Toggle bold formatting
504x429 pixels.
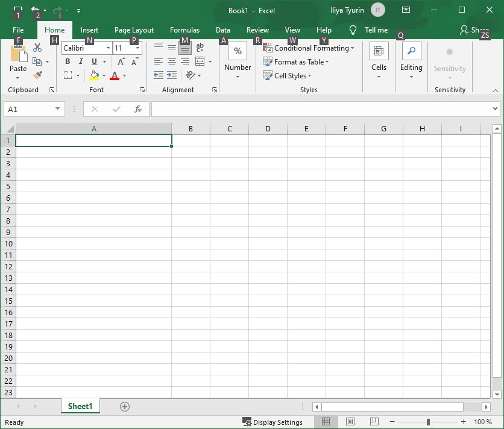coord(68,61)
